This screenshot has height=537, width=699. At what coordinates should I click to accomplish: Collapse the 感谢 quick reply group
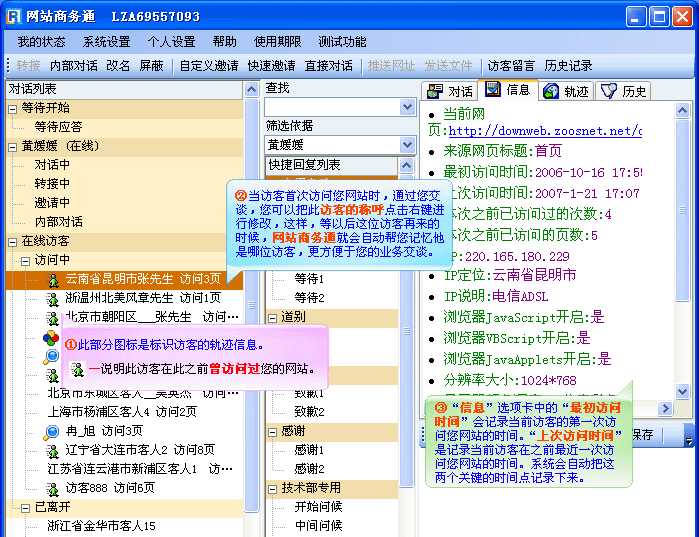pyautogui.click(x=273, y=431)
